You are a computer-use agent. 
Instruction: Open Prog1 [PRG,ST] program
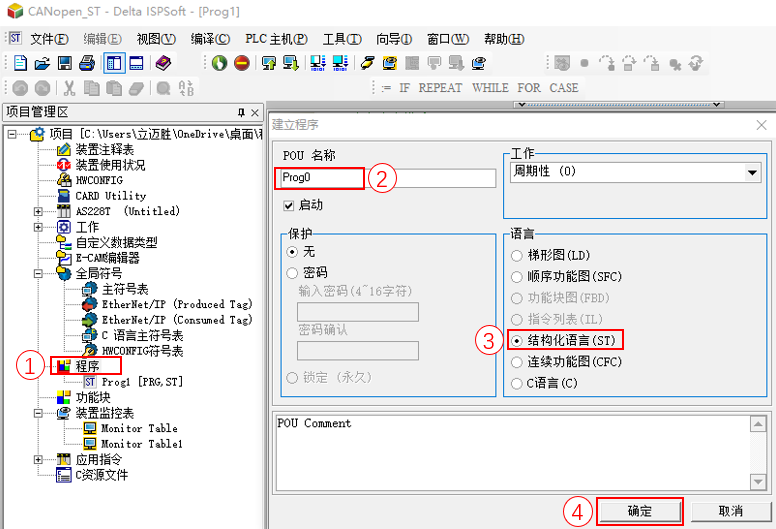click(142, 382)
